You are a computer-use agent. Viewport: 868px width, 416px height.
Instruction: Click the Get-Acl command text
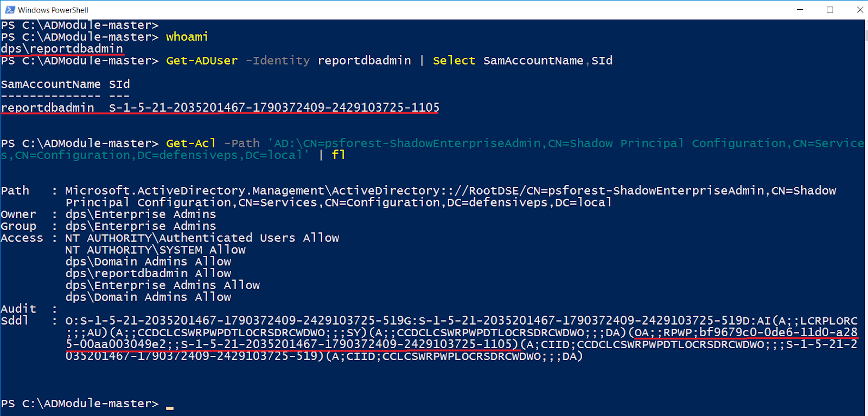[191, 143]
